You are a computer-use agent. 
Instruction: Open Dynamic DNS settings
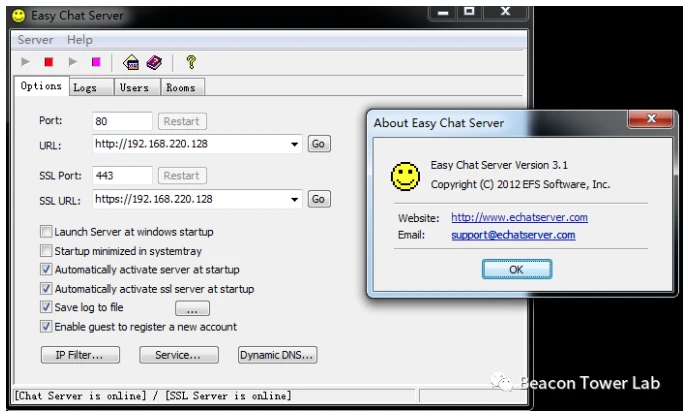(277, 355)
